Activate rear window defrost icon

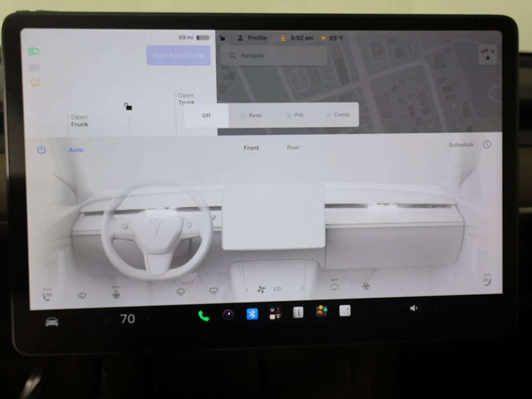(x=214, y=291)
